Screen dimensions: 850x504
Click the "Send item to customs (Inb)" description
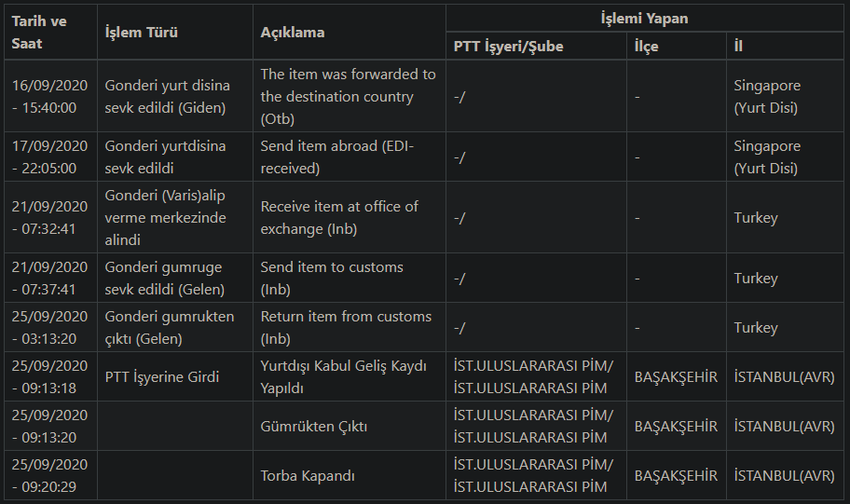click(x=332, y=278)
